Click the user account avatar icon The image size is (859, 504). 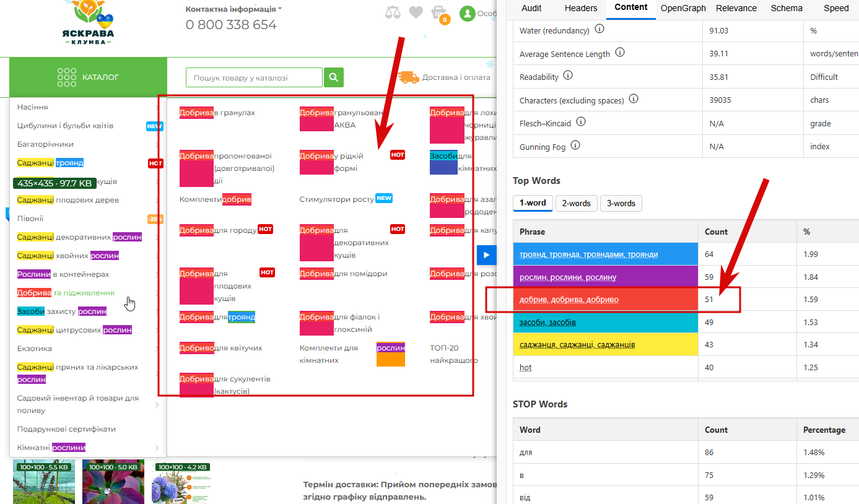(467, 13)
